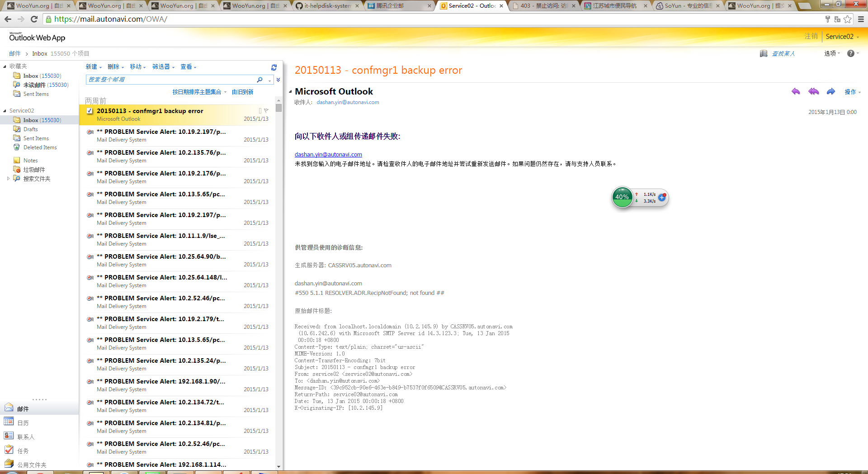Click the search magnifier icon
The width and height of the screenshot is (868, 474).
coord(259,80)
